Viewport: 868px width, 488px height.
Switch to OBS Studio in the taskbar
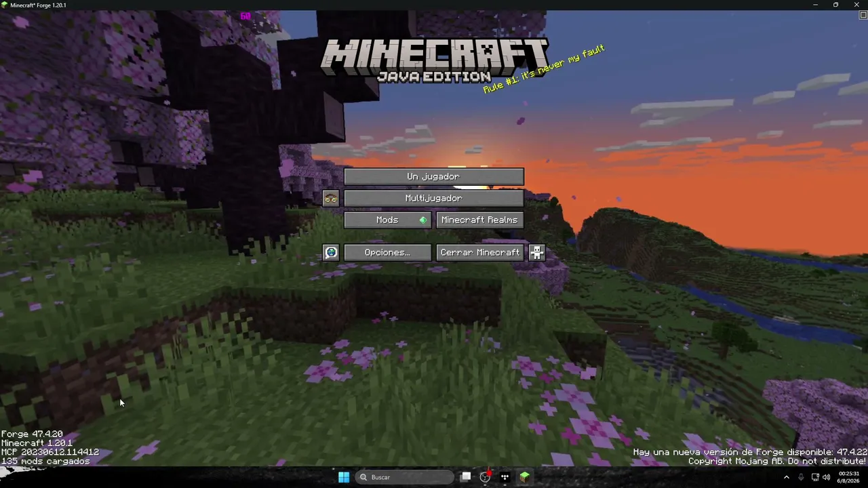pyautogui.click(x=485, y=477)
